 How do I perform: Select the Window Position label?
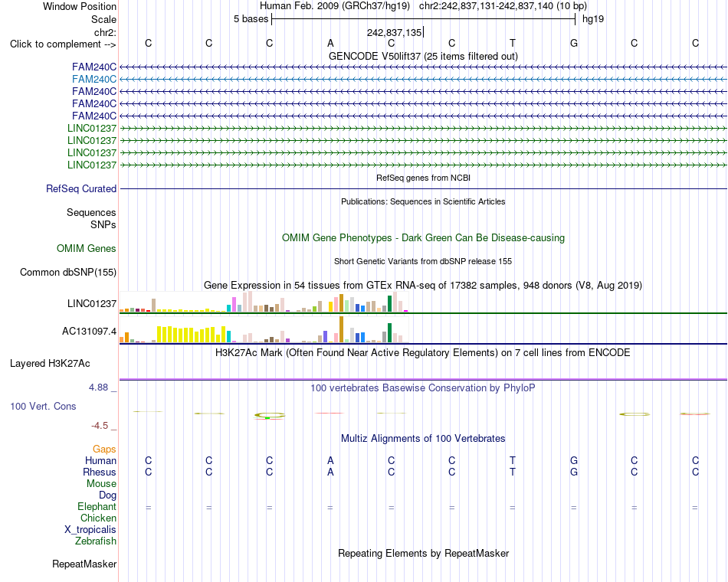[x=80, y=6]
